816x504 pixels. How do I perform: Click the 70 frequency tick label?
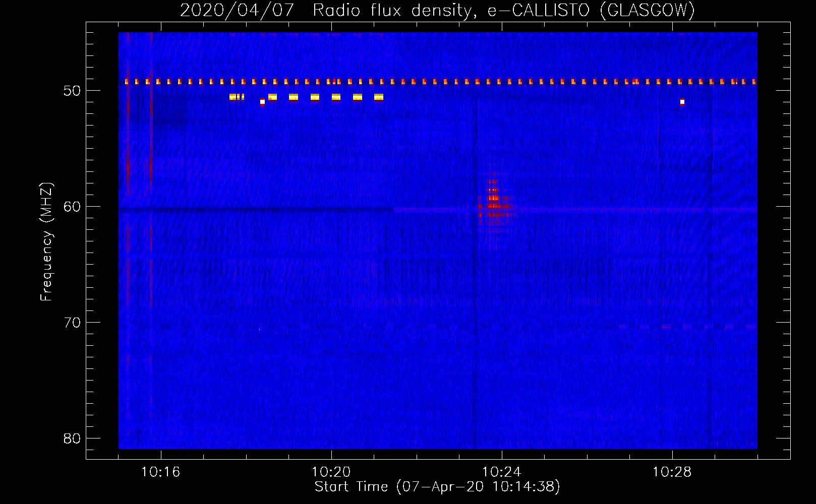[72, 323]
